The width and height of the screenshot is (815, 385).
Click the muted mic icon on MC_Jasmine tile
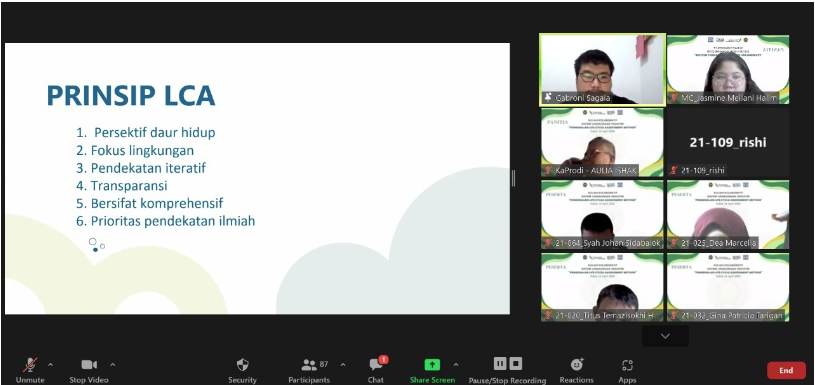pyautogui.click(x=674, y=98)
